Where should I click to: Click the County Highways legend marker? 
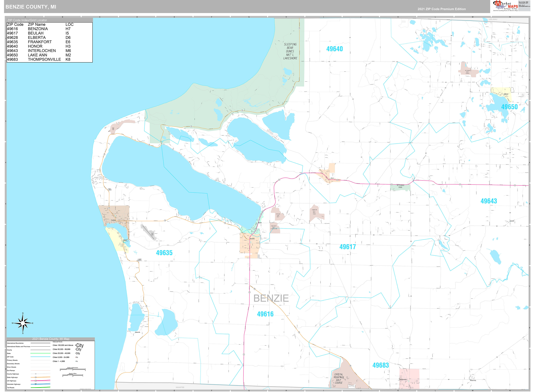tap(36, 374)
